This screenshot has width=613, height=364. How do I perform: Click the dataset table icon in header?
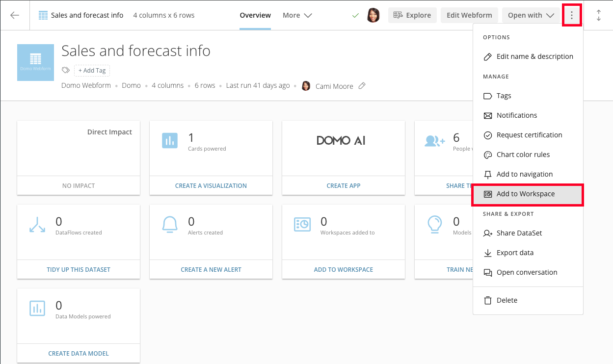43,15
